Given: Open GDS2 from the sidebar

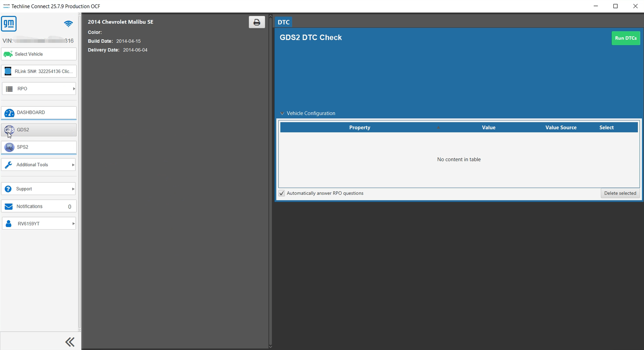Looking at the screenshot, I should (x=39, y=130).
